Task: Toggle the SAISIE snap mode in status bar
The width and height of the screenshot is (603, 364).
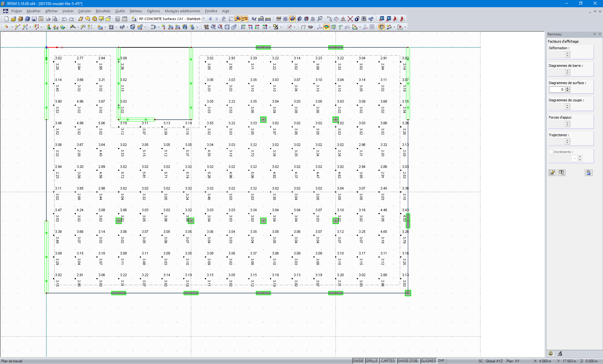Action: coord(358,361)
